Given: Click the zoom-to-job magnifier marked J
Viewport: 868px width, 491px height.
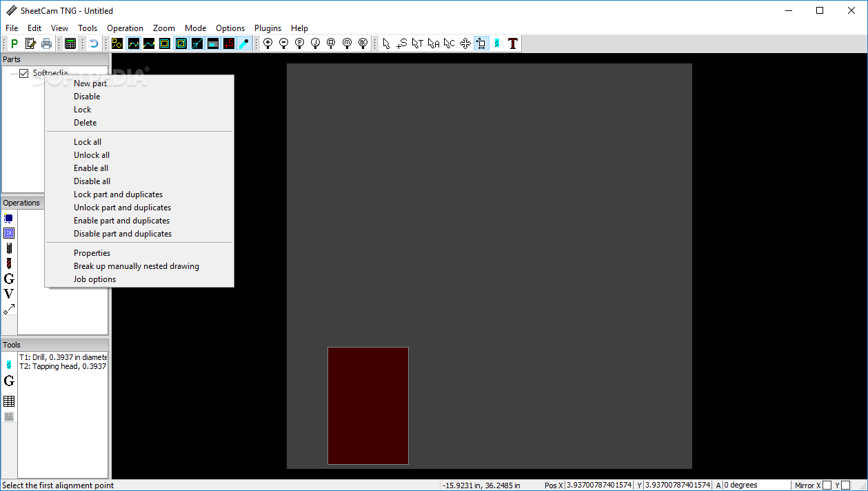Looking at the screenshot, I should [315, 43].
